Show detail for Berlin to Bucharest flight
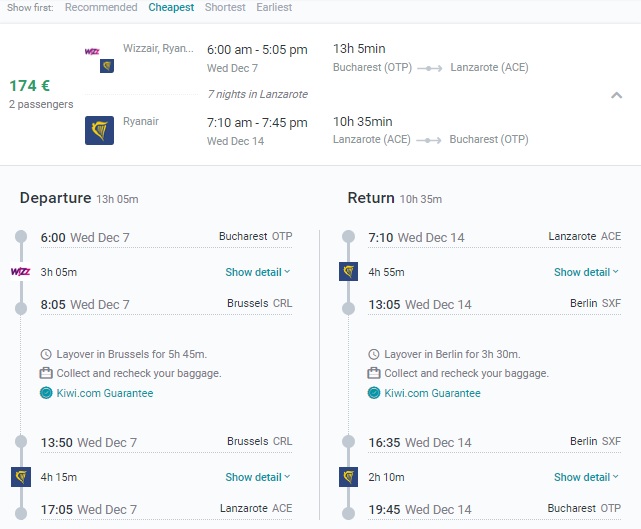The image size is (641, 529). coord(586,477)
